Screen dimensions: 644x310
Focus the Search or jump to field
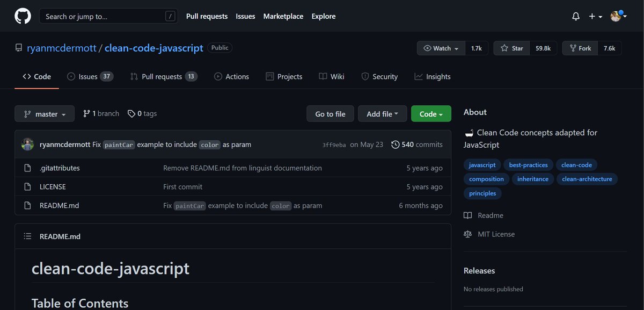click(108, 16)
